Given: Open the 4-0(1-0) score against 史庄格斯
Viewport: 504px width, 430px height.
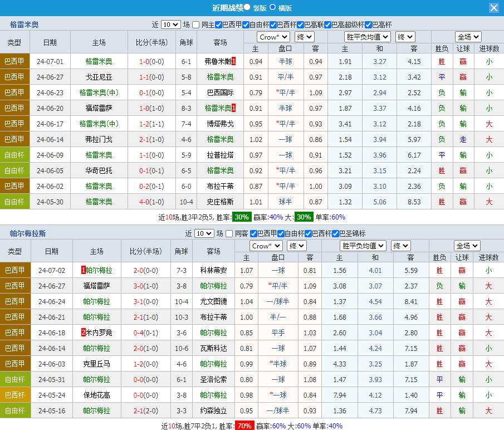Looking at the screenshot, I should 151,202.
